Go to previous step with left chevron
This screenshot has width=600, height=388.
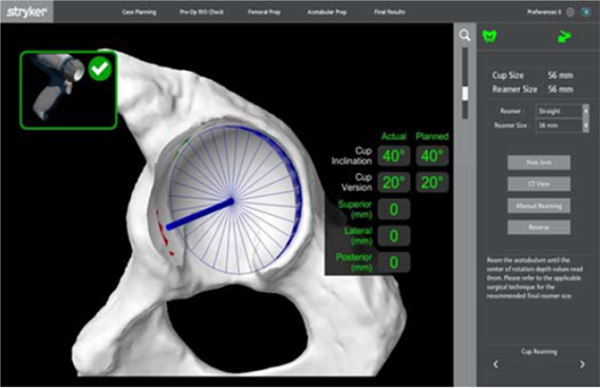[496, 364]
